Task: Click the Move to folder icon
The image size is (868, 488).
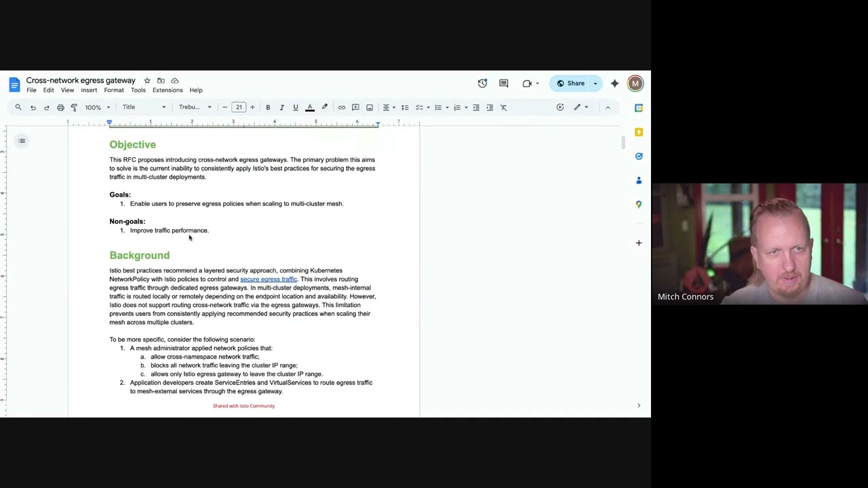Action: 161,81
